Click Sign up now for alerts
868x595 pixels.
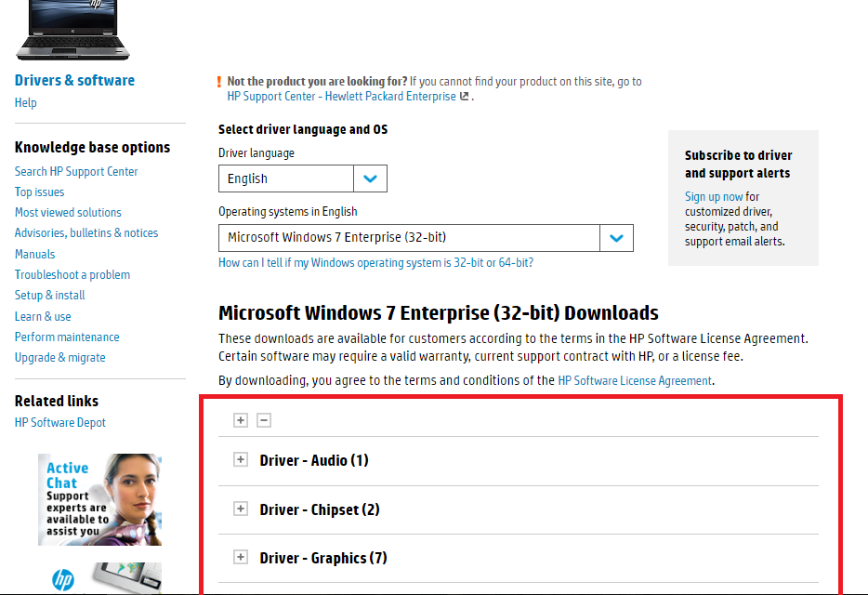click(x=714, y=197)
